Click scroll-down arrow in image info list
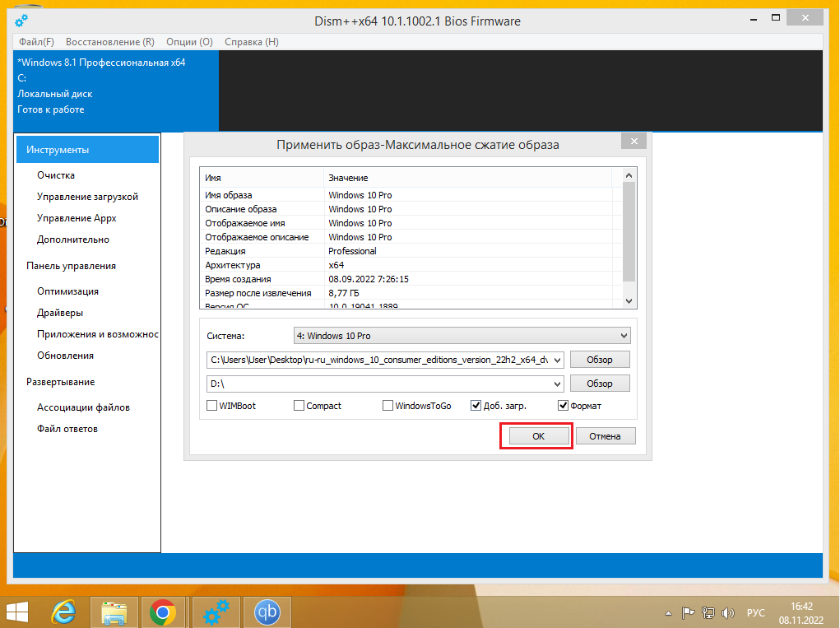This screenshot has width=840, height=628. coord(629,301)
